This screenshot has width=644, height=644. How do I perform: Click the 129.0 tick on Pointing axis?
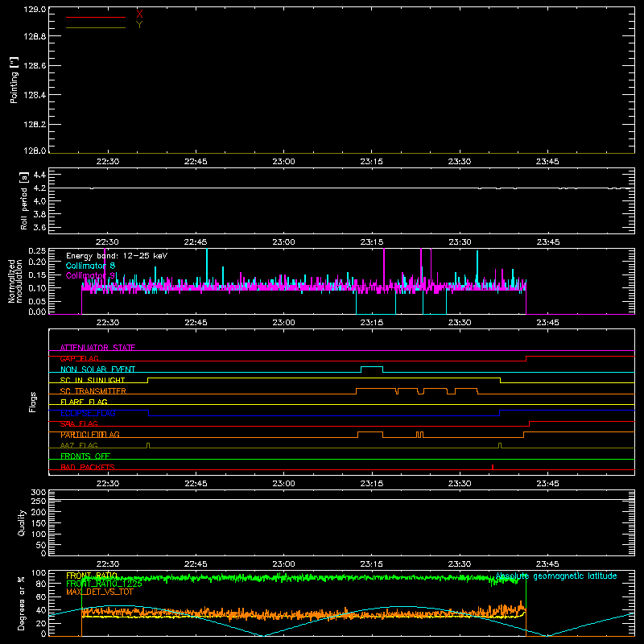[35, 9]
